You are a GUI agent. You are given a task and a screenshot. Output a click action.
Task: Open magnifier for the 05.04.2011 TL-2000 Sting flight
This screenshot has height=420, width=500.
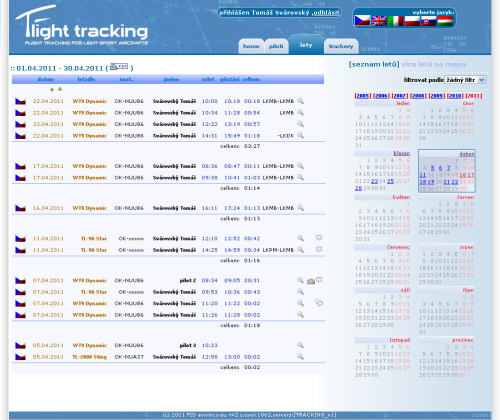click(300, 356)
